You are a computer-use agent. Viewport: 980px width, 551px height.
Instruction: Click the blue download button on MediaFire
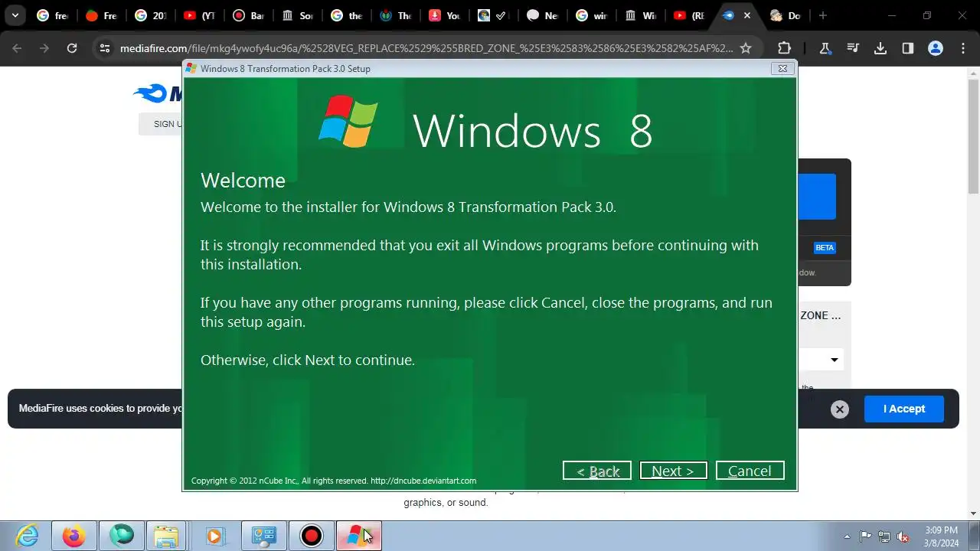(x=817, y=196)
